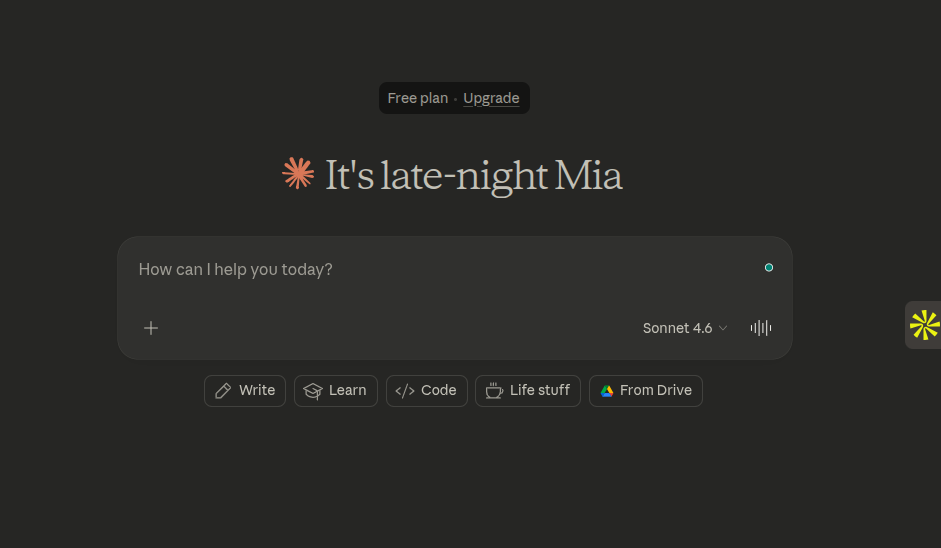
Task: Open the Sonnet 4.6 model selector
Action: tap(678, 328)
